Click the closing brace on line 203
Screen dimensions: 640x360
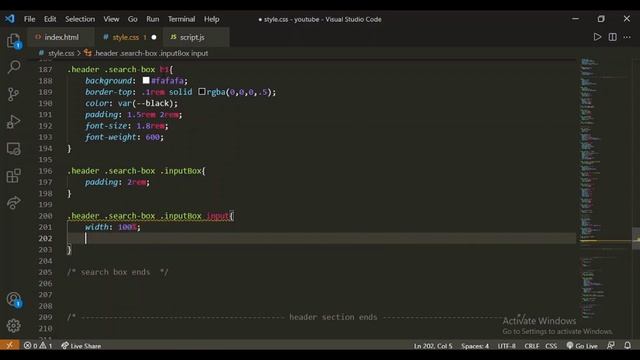tap(69, 249)
